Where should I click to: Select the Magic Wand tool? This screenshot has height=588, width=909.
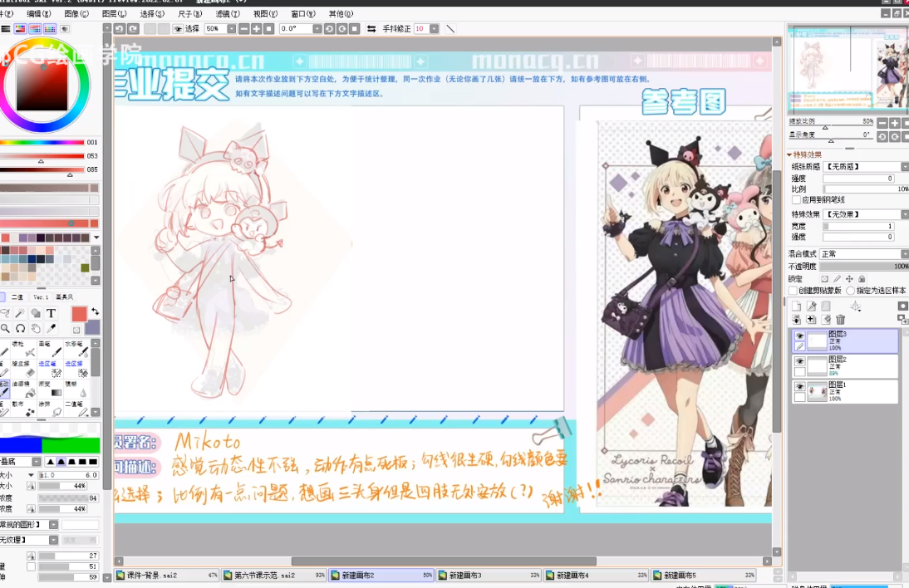click(20, 313)
